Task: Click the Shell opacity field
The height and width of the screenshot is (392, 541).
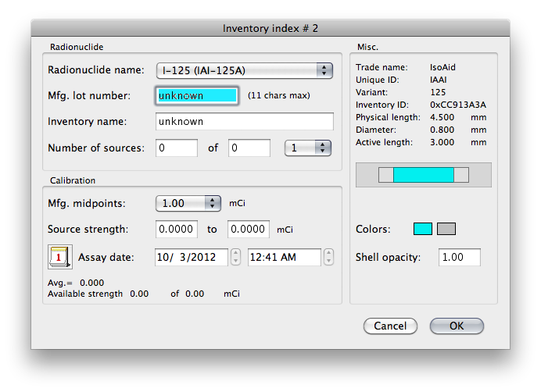Action: coord(460,257)
